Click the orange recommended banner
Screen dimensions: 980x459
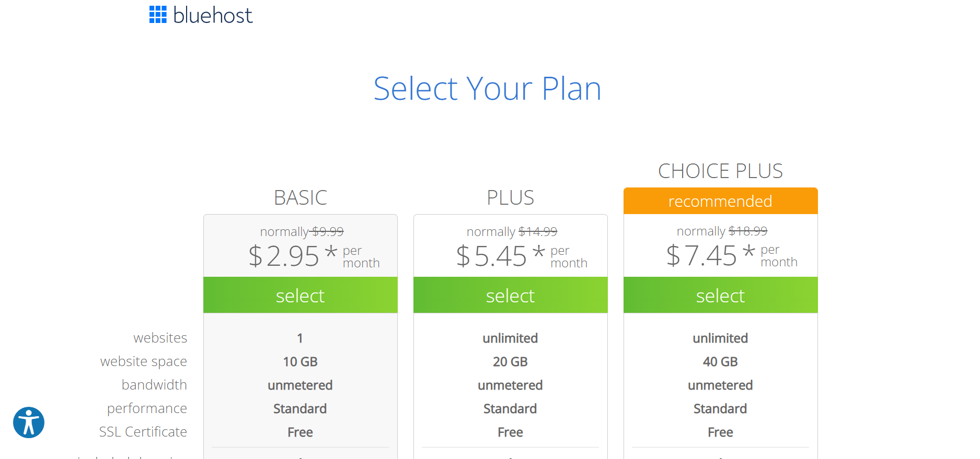click(x=721, y=201)
